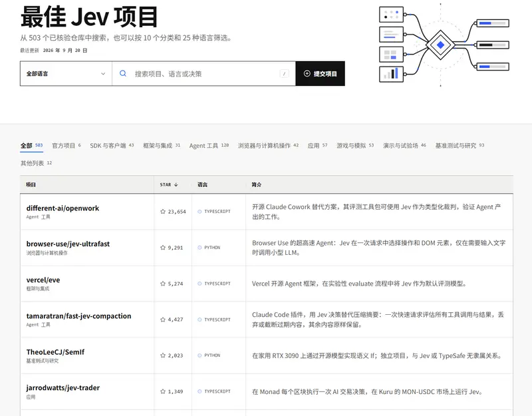532x416 pixels.
Task: Click the 语言 column header
Action: click(x=203, y=185)
